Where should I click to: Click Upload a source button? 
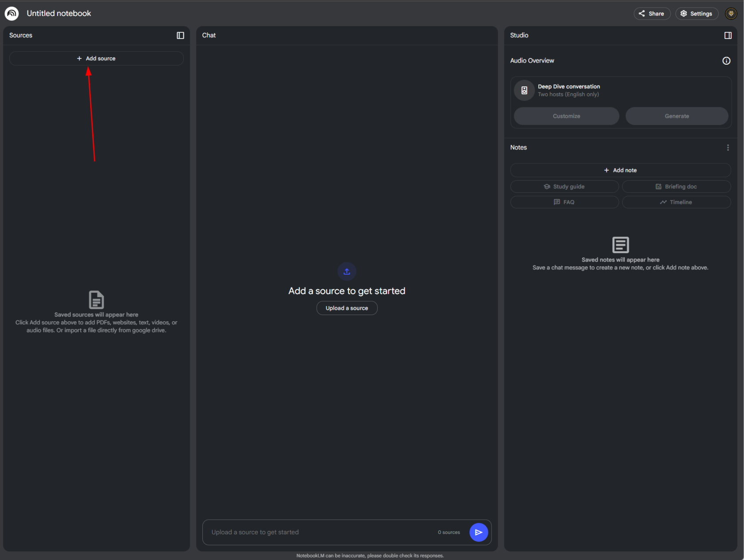tap(347, 308)
